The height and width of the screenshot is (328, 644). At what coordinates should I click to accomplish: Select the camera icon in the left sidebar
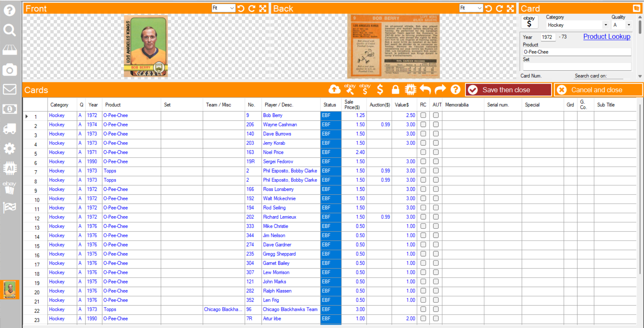coord(9,70)
